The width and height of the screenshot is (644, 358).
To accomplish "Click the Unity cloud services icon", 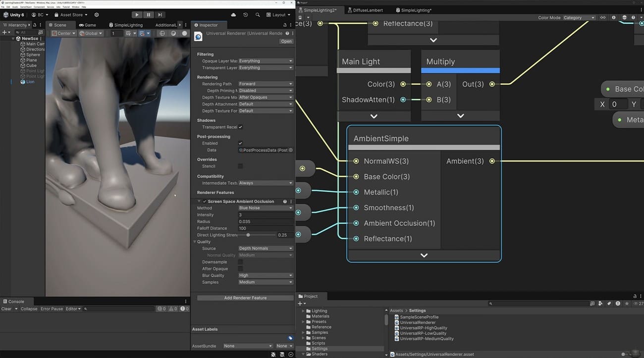I will tap(233, 15).
